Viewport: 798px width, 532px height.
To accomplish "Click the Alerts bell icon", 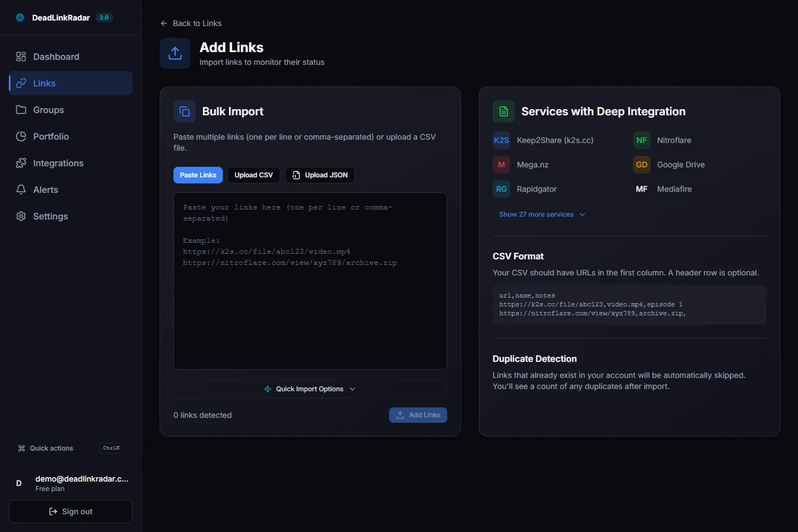I will (21, 190).
